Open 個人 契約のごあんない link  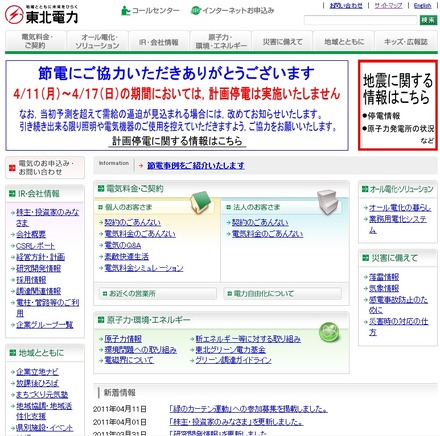132,222
